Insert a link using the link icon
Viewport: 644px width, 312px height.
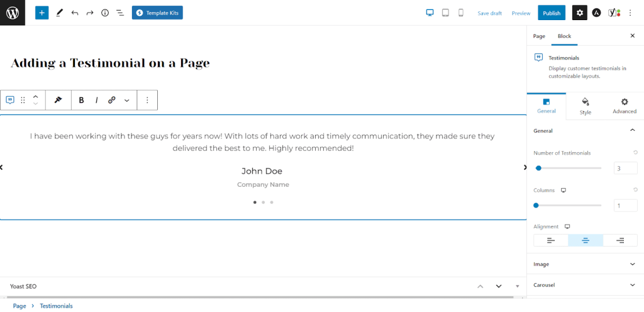click(x=112, y=100)
